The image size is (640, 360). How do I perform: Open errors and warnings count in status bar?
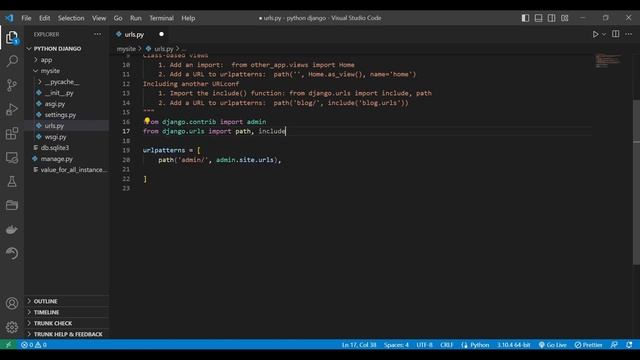pyautogui.click(x=34, y=345)
